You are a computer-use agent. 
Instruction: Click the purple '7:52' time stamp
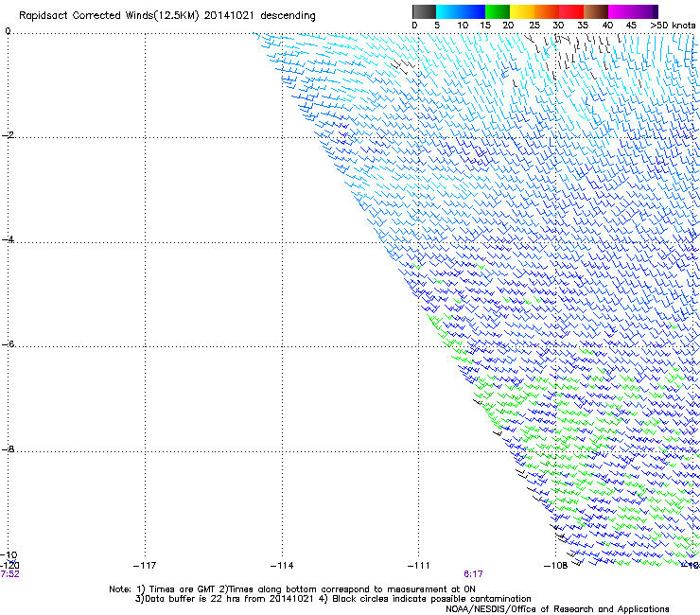(x=9, y=574)
